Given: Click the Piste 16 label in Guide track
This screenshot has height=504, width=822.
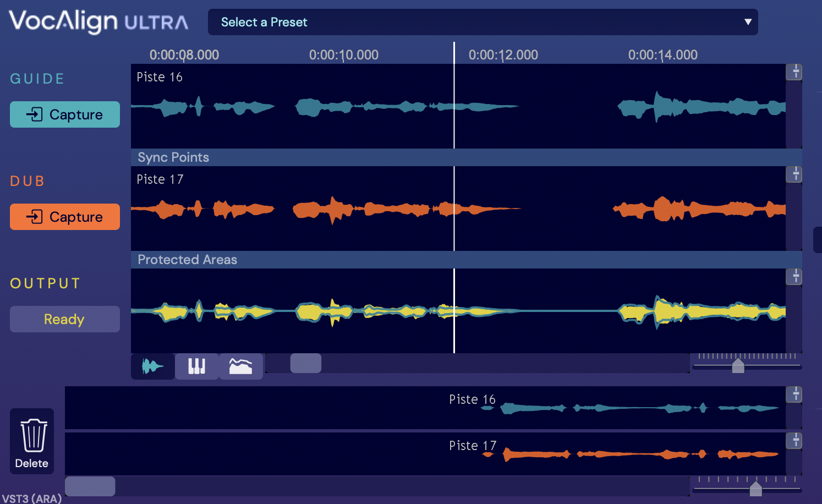Looking at the screenshot, I should pyautogui.click(x=160, y=77).
